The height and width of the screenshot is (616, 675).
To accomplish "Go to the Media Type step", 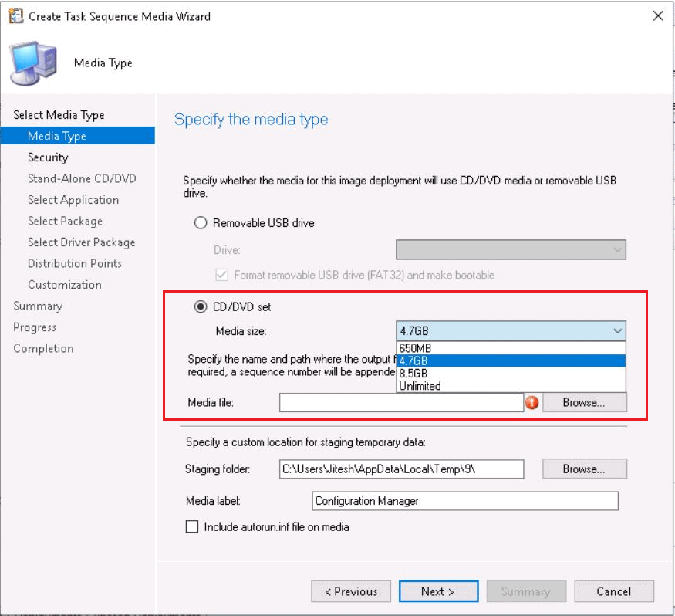I will [x=56, y=137].
